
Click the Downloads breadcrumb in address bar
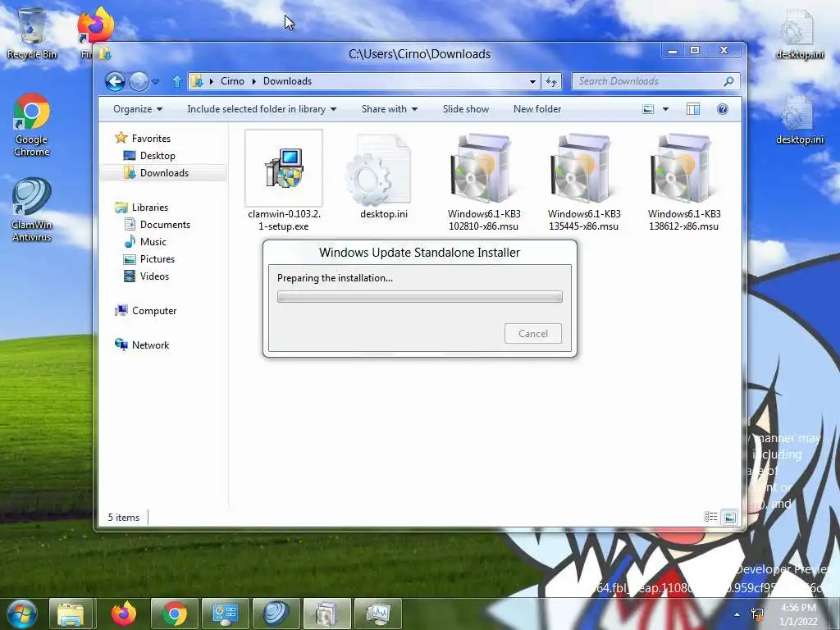click(287, 81)
